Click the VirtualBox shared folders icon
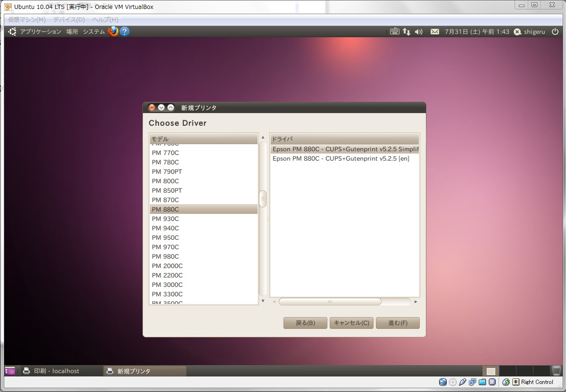The height and width of the screenshot is (392, 566). 483,382
